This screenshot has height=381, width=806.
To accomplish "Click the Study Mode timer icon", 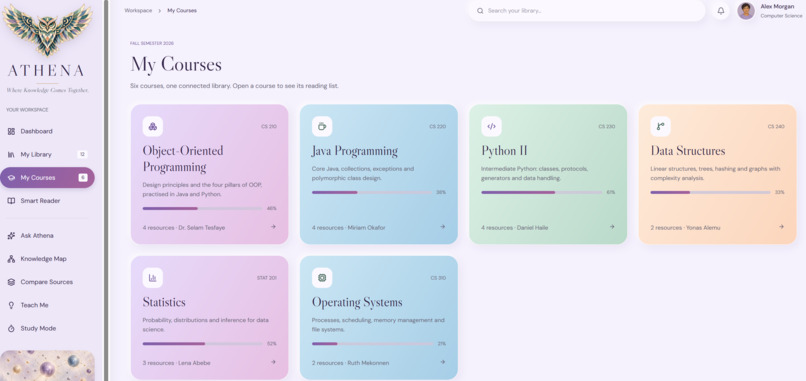I will [11, 329].
